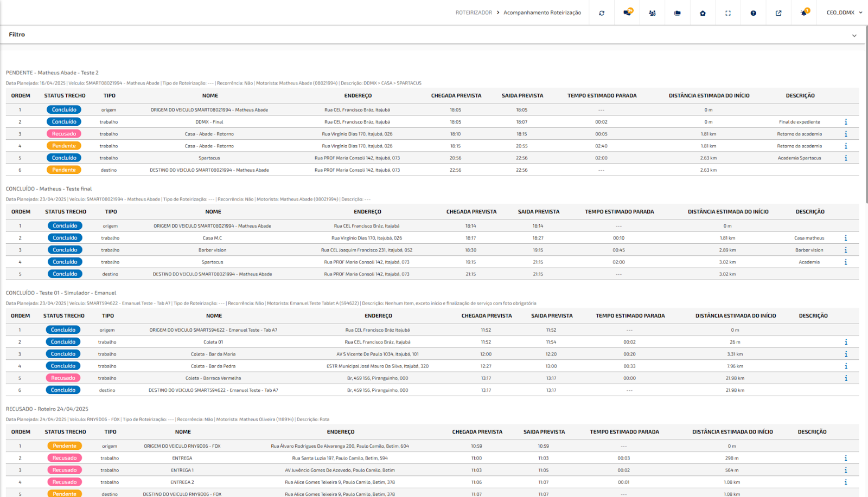Click the distance value '298 m'
Screen dimensions: 868x497
click(x=732, y=458)
